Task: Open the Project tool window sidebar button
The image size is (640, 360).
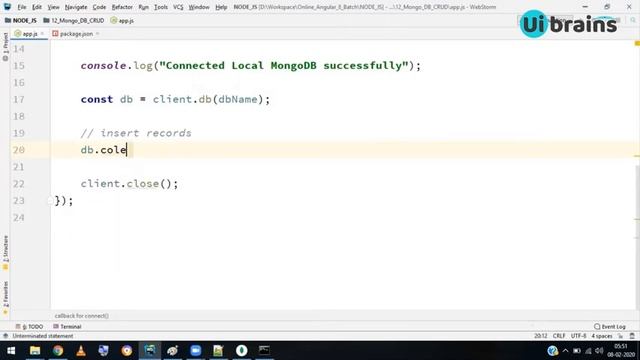Action: [5, 47]
